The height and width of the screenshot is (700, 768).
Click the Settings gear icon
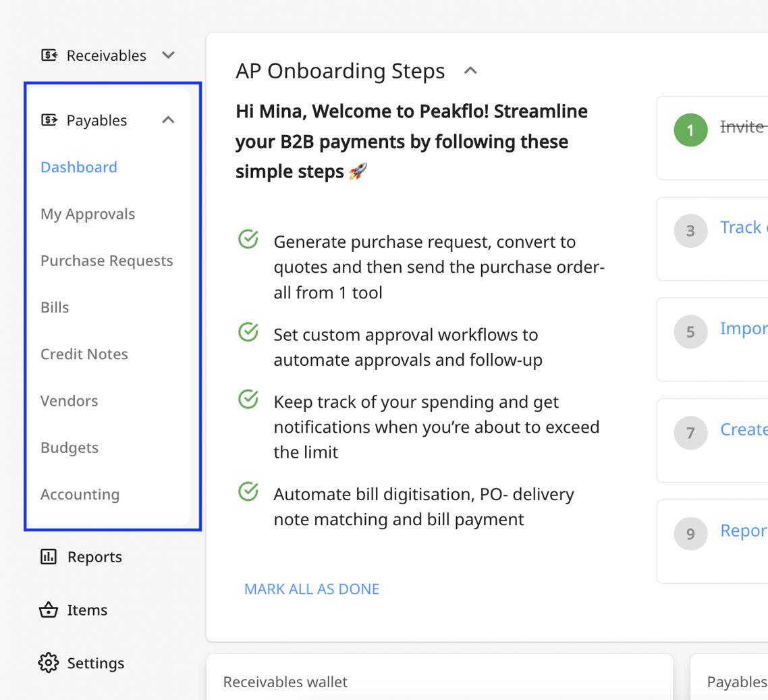49,663
